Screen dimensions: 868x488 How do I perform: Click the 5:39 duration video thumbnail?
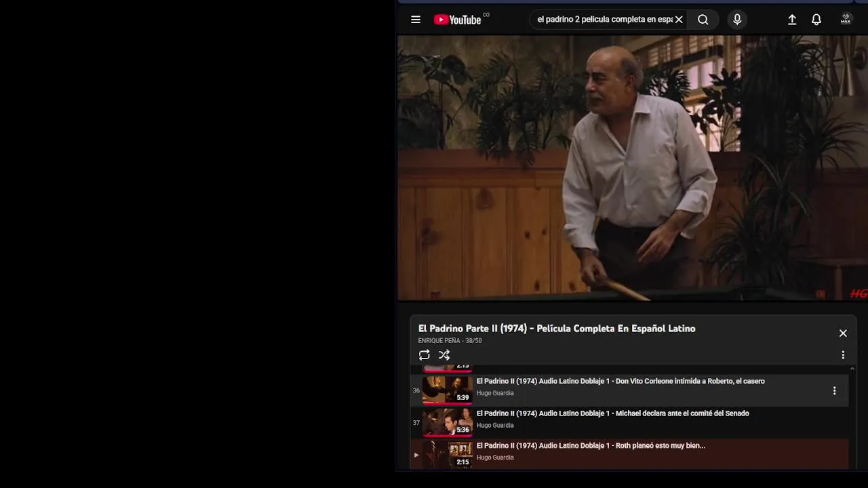point(448,390)
